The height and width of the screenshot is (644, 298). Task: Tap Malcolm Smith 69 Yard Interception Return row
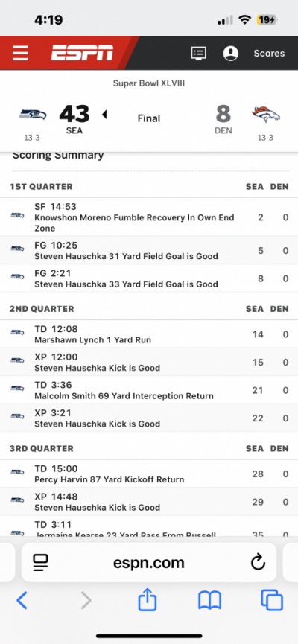tap(149, 390)
